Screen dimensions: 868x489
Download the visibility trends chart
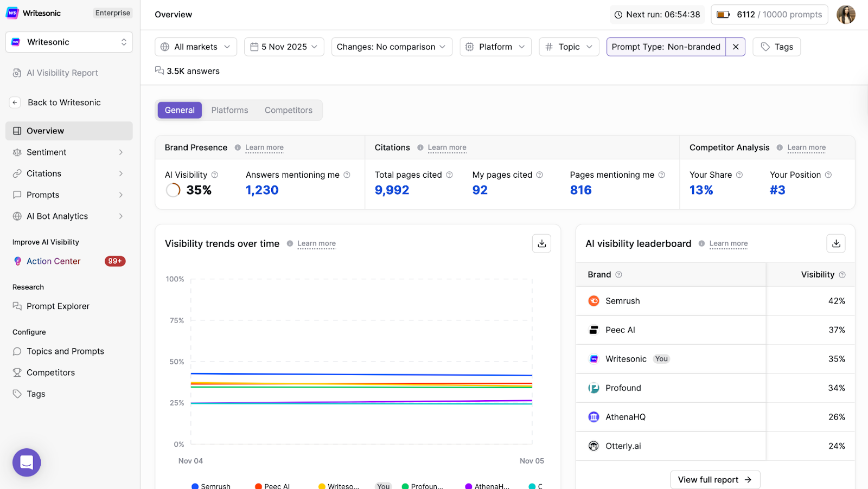point(541,243)
